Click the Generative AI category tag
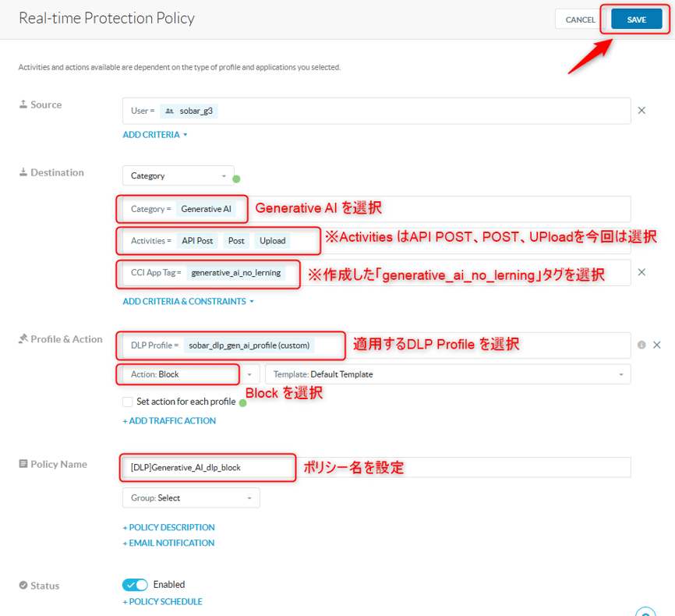This screenshot has width=675, height=616. (206, 209)
